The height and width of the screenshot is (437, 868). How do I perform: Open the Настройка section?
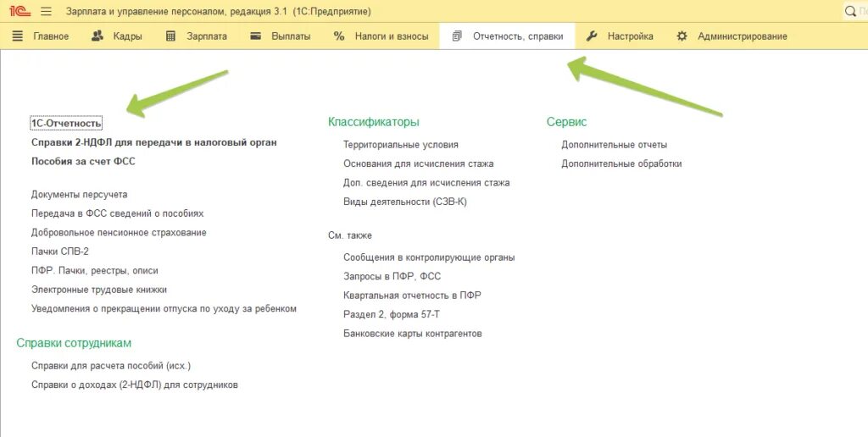pos(630,36)
